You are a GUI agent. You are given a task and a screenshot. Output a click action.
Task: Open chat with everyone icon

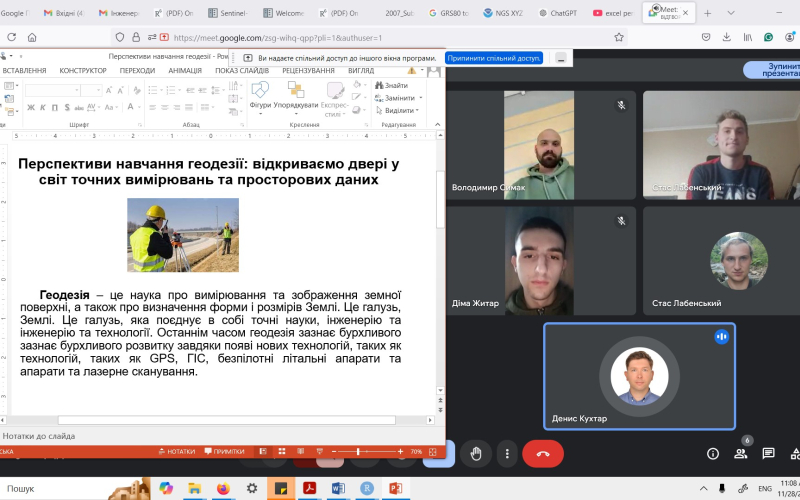[x=768, y=454]
